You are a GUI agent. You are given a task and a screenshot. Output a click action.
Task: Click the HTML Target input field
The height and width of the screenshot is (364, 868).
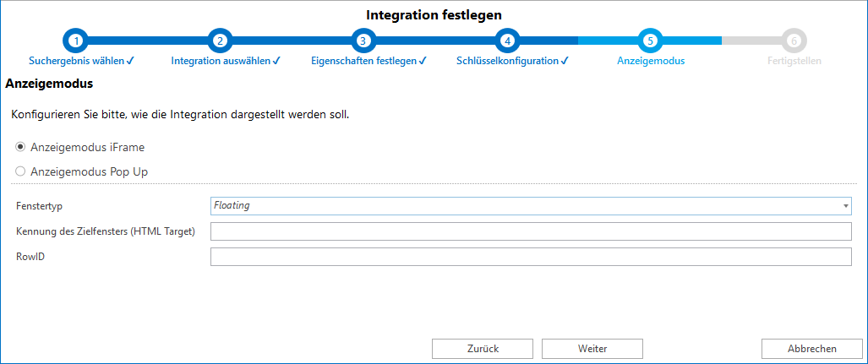point(530,232)
